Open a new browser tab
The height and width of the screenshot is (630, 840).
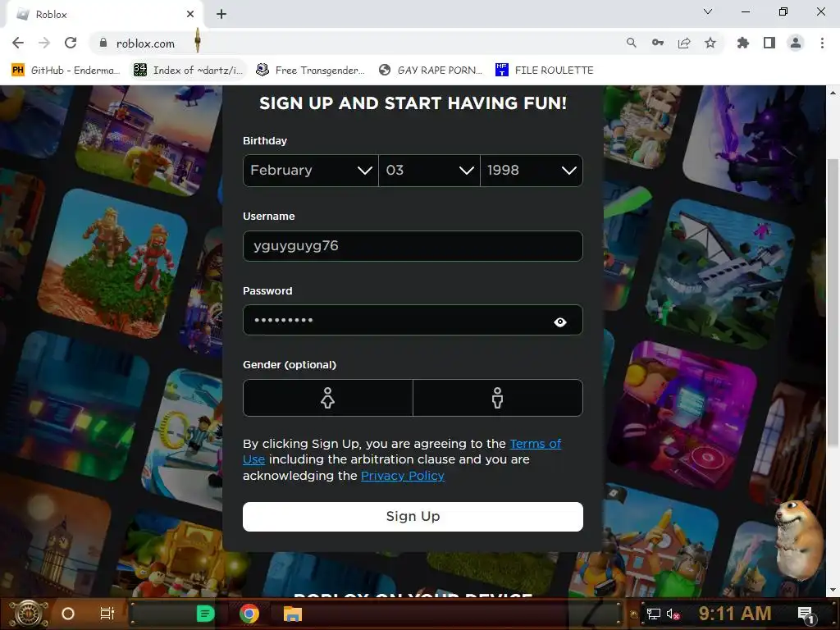221,14
